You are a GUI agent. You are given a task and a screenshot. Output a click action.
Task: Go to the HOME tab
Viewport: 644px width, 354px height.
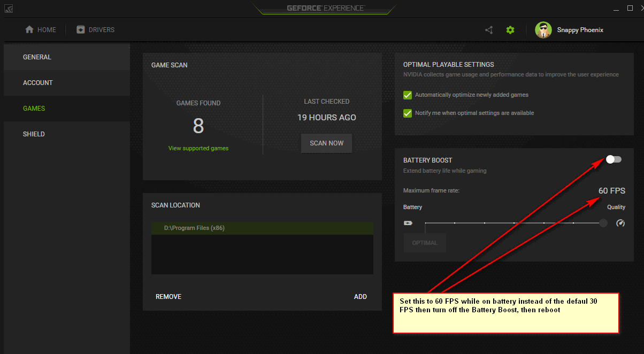tap(41, 30)
